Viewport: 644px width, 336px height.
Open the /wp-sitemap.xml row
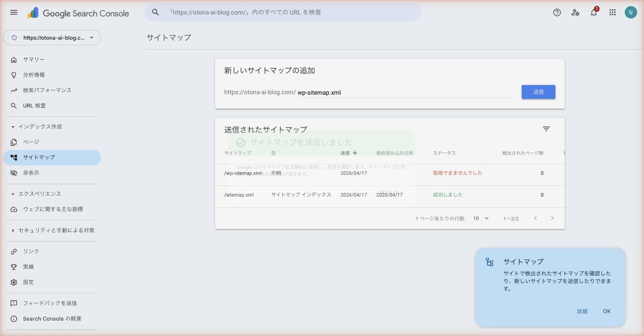(x=390, y=173)
